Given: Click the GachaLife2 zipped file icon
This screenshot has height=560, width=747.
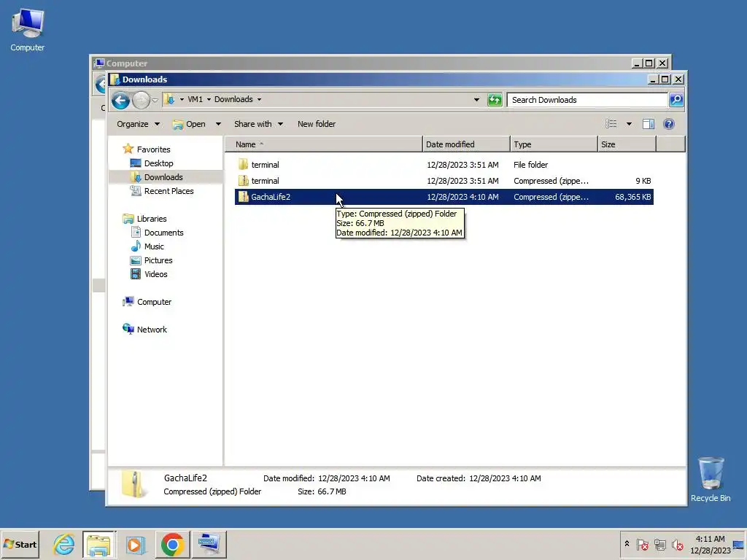Looking at the screenshot, I should pyautogui.click(x=244, y=197).
